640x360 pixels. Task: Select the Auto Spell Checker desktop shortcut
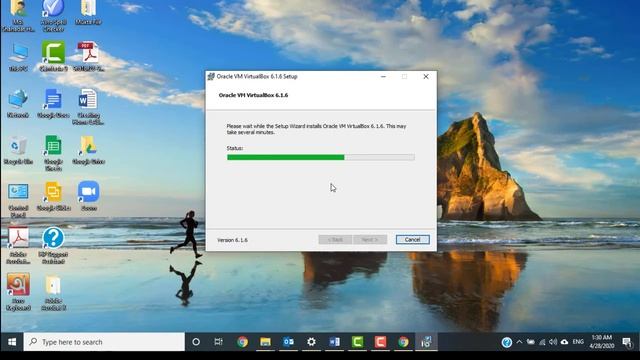pyautogui.click(x=53, y=16)
